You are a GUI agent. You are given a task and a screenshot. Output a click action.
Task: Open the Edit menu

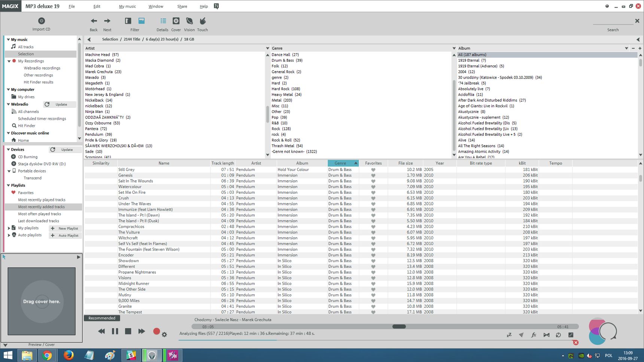click(97, 6)
